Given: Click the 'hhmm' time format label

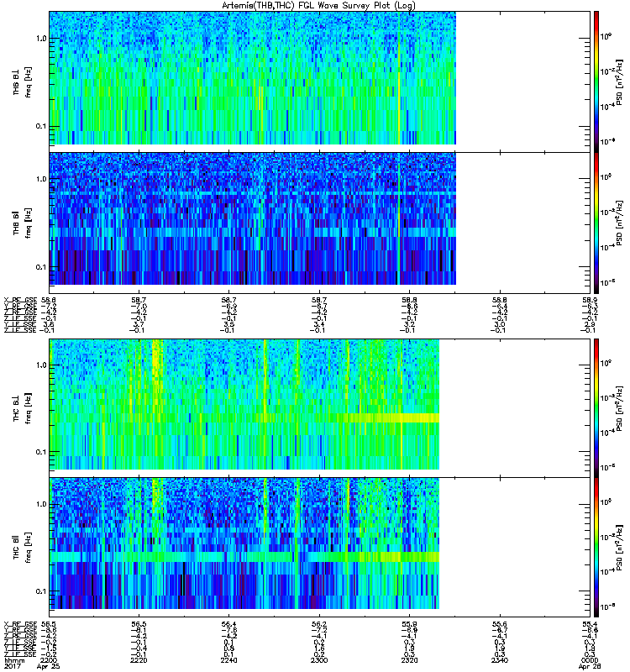Looking at the screenshot, I should point(13,660).
